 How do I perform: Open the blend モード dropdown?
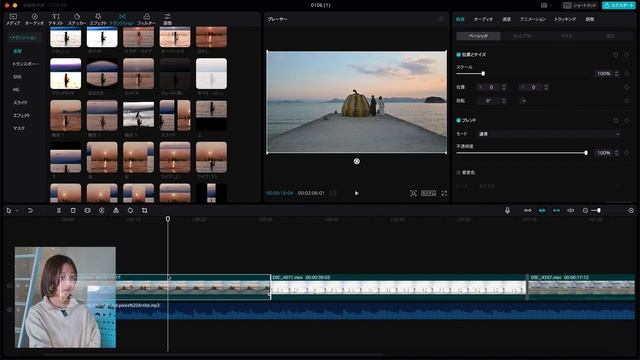(549, 134)
